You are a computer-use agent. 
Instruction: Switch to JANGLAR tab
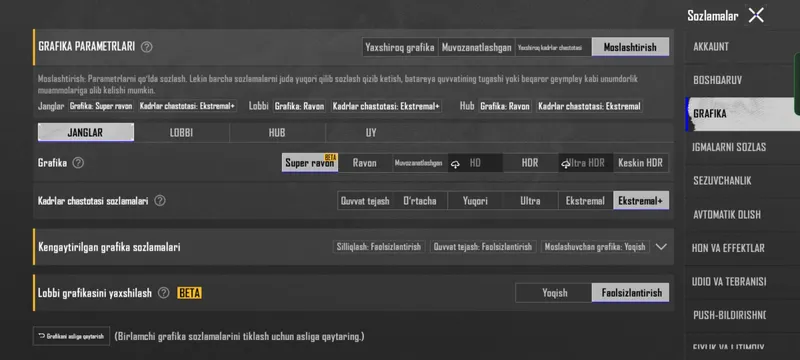tap(86, 133)
